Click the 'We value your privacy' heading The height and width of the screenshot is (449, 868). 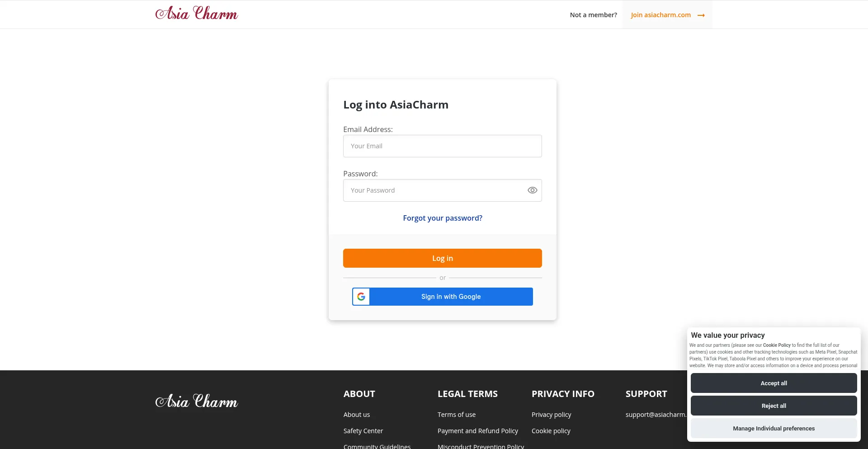pyautogui.click(x=728, y=335)
